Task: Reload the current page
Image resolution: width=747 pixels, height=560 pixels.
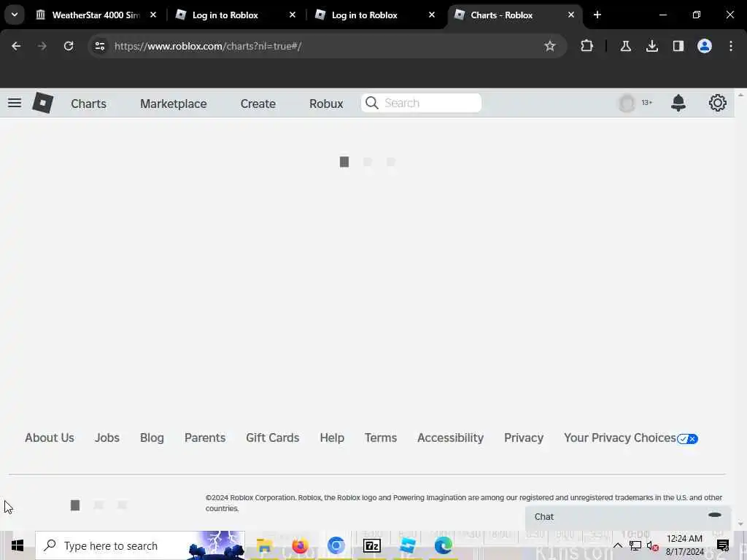Action: pos(69,46)
